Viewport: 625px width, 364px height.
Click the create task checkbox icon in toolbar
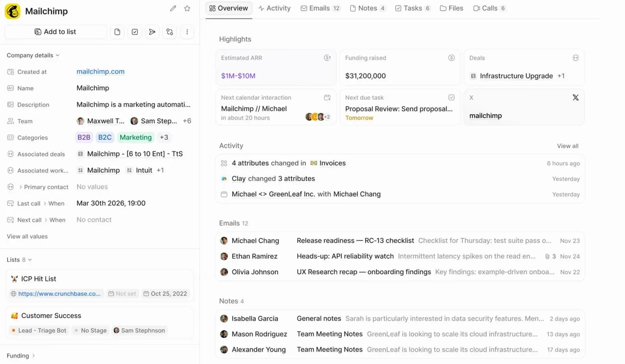[x=135, y=32]
